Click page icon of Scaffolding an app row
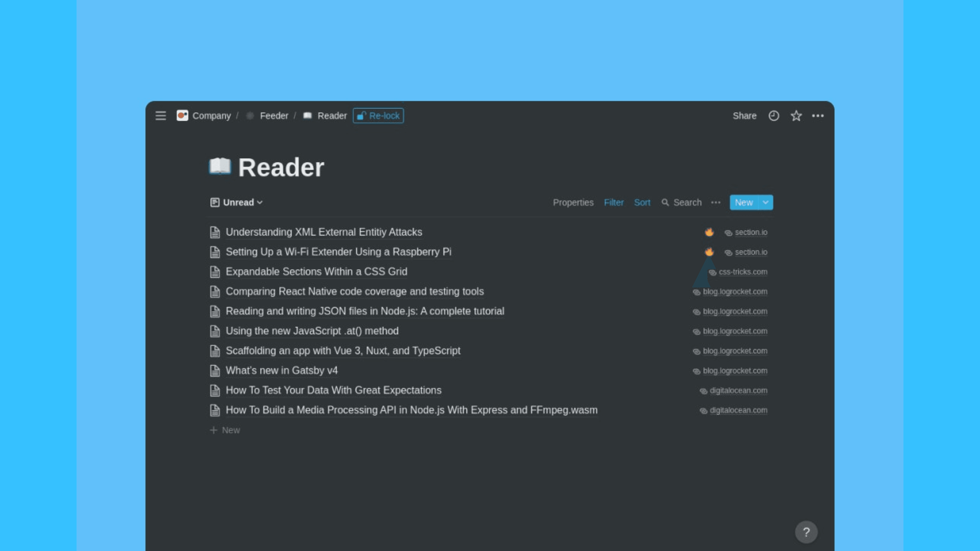 [215, 350]
